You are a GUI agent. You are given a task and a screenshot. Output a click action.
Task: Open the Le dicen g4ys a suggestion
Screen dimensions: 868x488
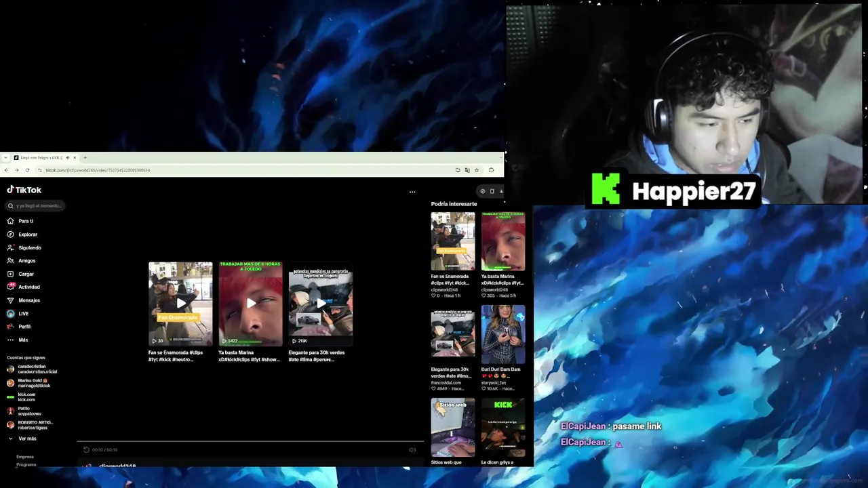pos(503,427)
